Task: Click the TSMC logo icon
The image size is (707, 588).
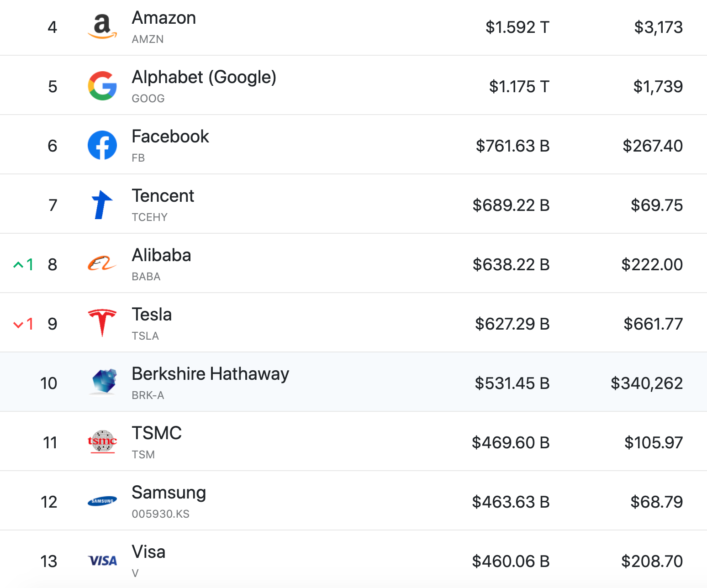Action: pos(102,441)
